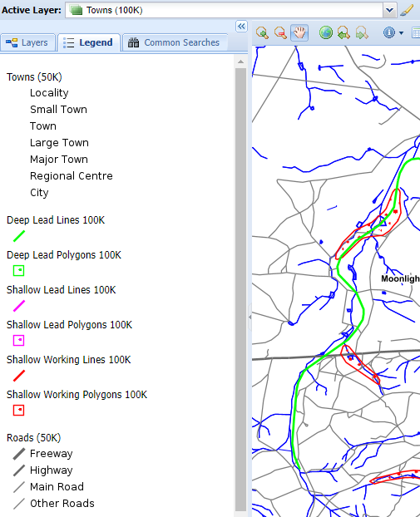Click the legend scrollbar up arrow
Screen dimensions: 420x517
coord(241,62)
